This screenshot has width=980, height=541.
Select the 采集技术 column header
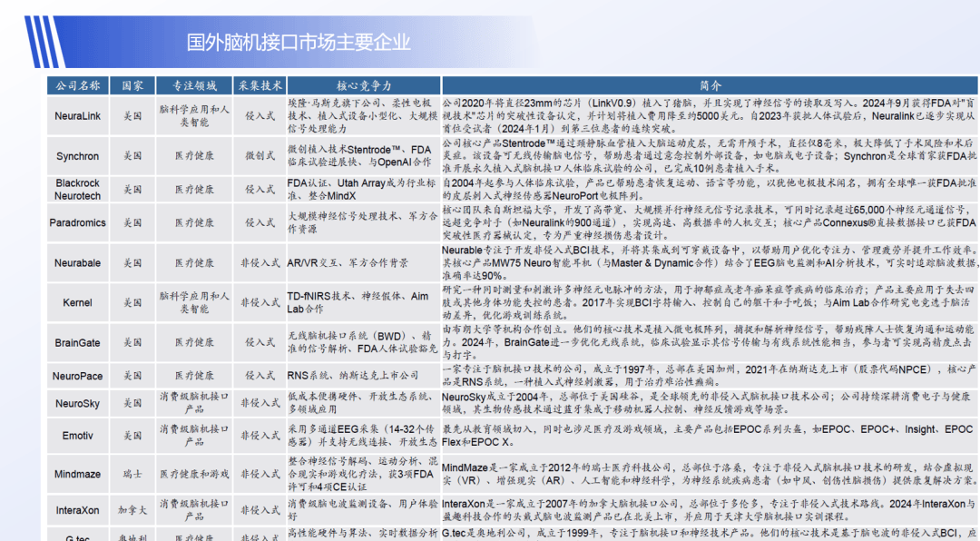[x=260, y=85]
